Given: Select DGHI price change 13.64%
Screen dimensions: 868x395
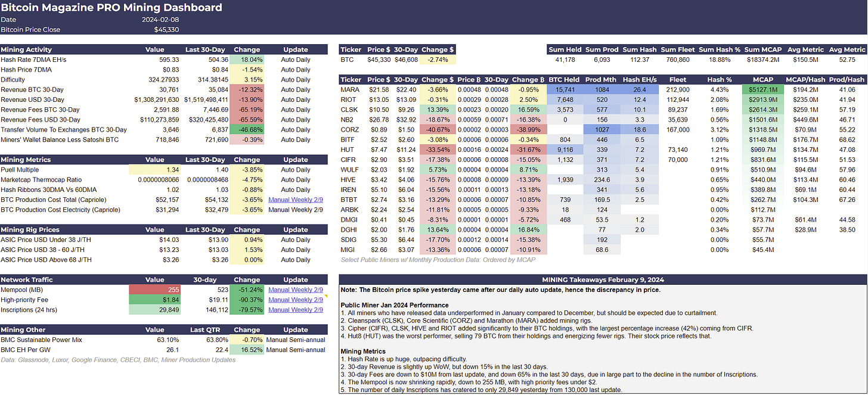Looking at the screenshot, I should tap(439, 230).
